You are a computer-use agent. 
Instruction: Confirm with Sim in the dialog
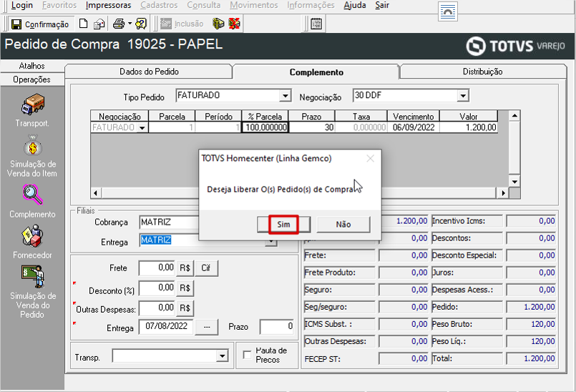tap(283, 225)
